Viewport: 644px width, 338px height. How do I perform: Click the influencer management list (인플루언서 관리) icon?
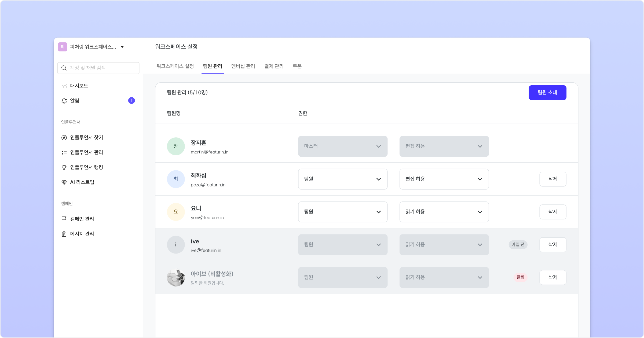(64, 152)
